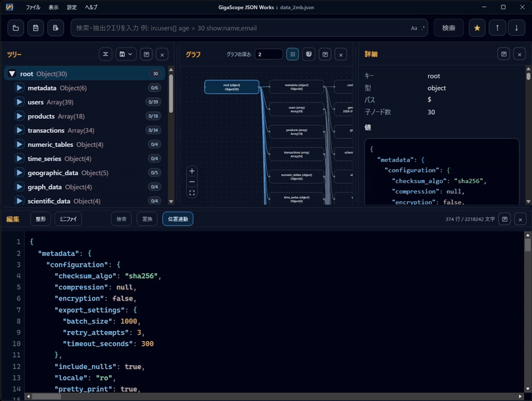
Task: Click "checksum_algo" on editor line 4
Action: [86, 276]
